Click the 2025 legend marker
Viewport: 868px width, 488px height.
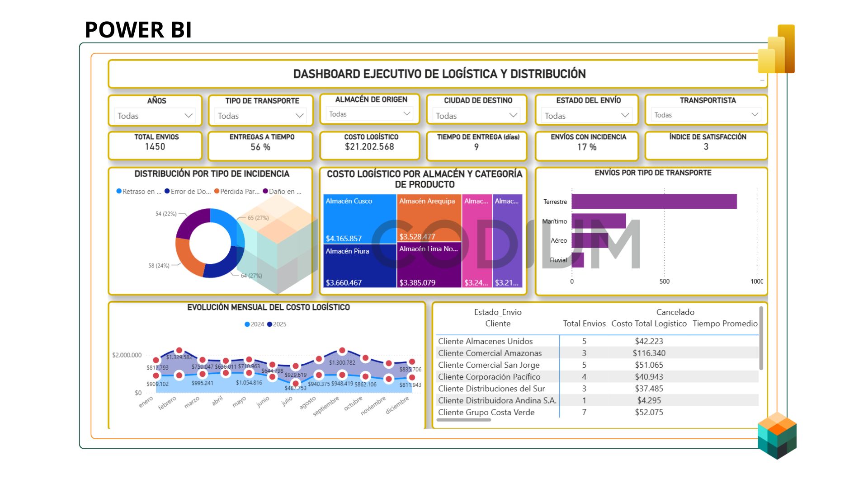coord(269,324)
